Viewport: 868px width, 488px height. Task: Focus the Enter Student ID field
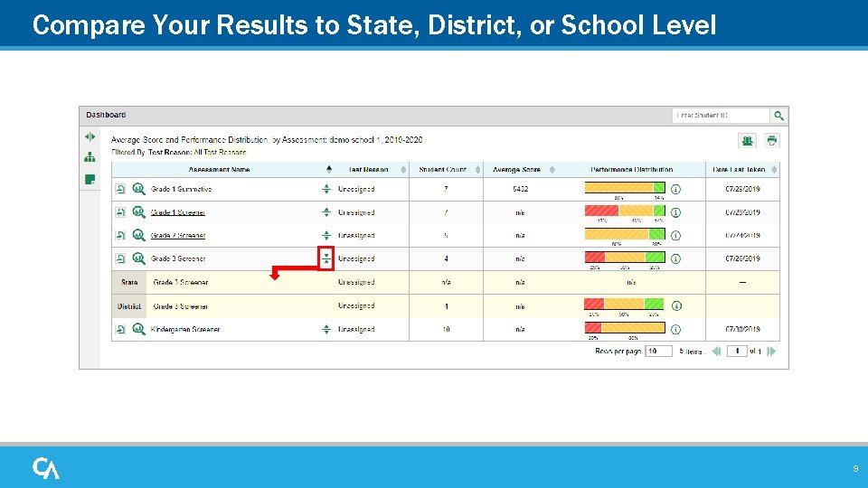pyautogui.click(x=721, y=116)
